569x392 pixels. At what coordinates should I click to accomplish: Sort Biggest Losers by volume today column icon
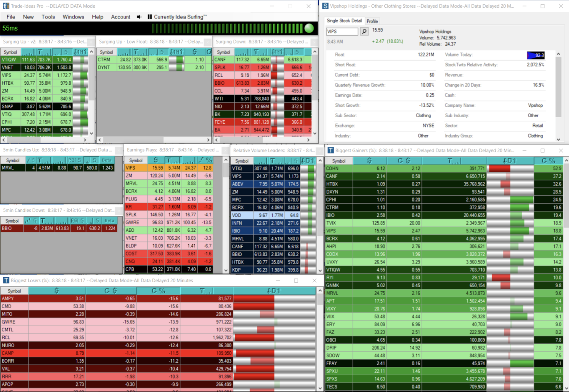point(206,291)
